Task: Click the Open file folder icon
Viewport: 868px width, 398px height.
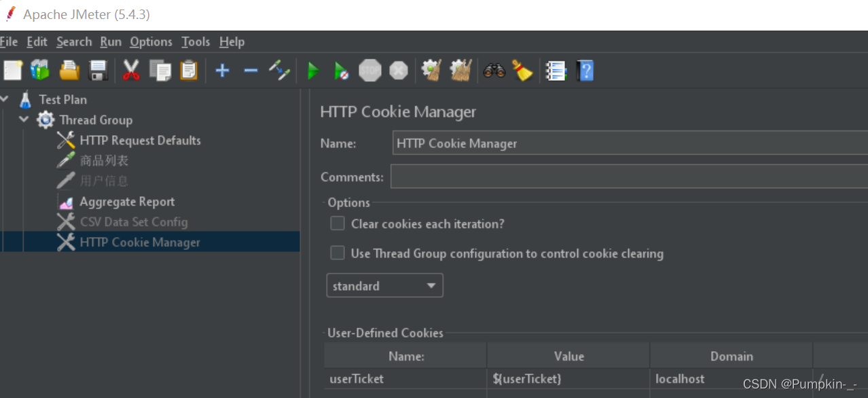Action: click(69, 70)
